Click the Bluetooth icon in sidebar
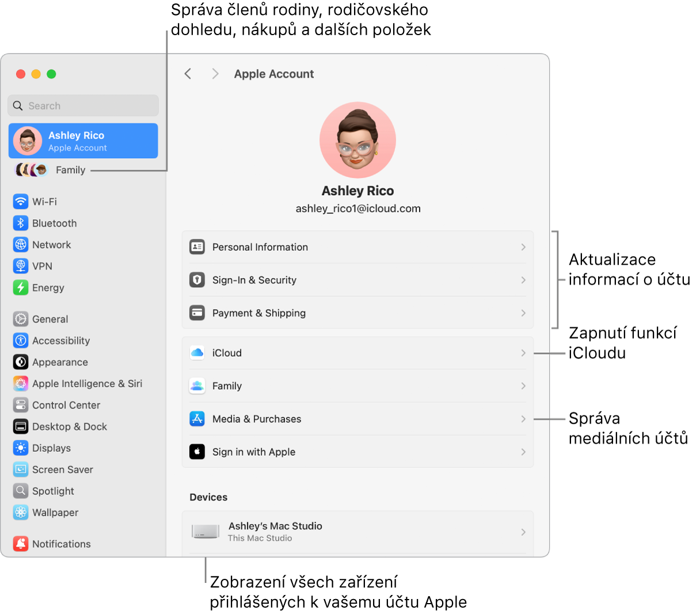 coord(21,223)
